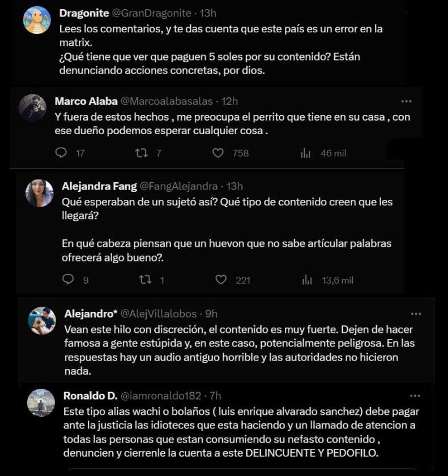Like Marco Alaba's tweet

click(x=217, y=153)
